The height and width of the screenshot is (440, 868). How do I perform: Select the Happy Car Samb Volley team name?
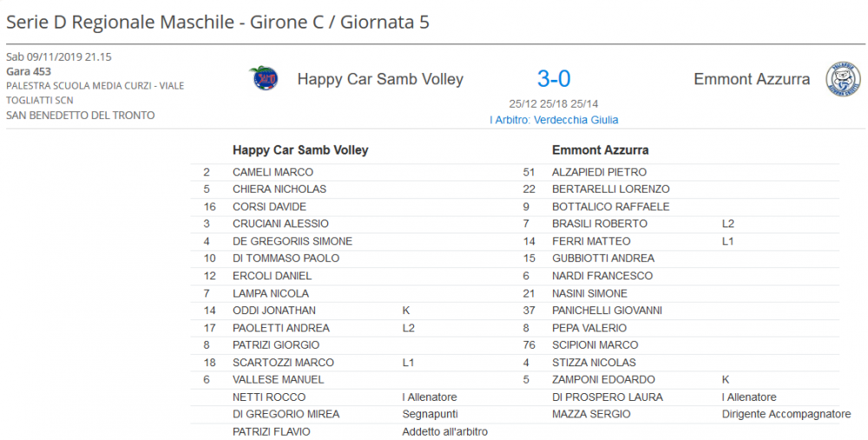click(x=380, y=79)
